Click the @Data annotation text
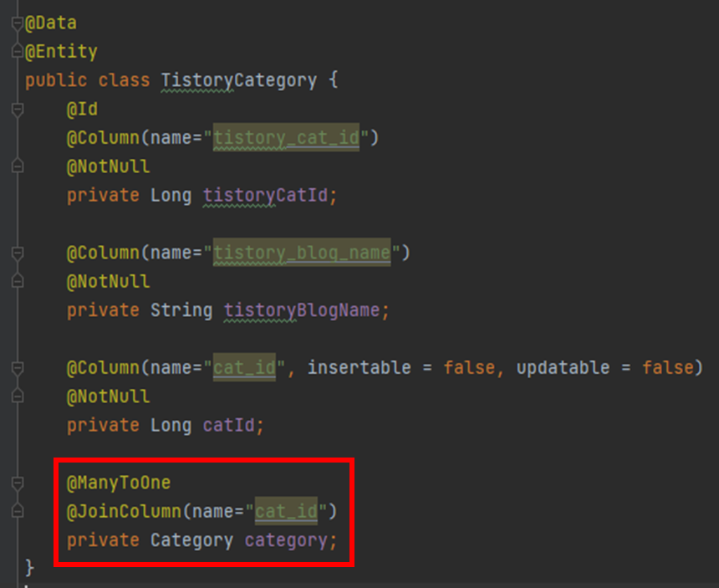Image resolution: width=719 pixels, height=588 pixels. coord(51,23)
